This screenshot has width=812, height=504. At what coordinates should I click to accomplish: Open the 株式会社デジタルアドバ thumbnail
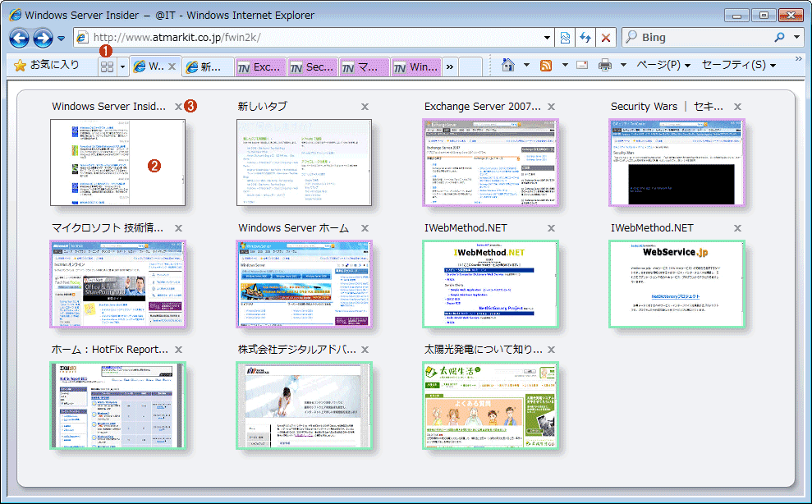304,405
